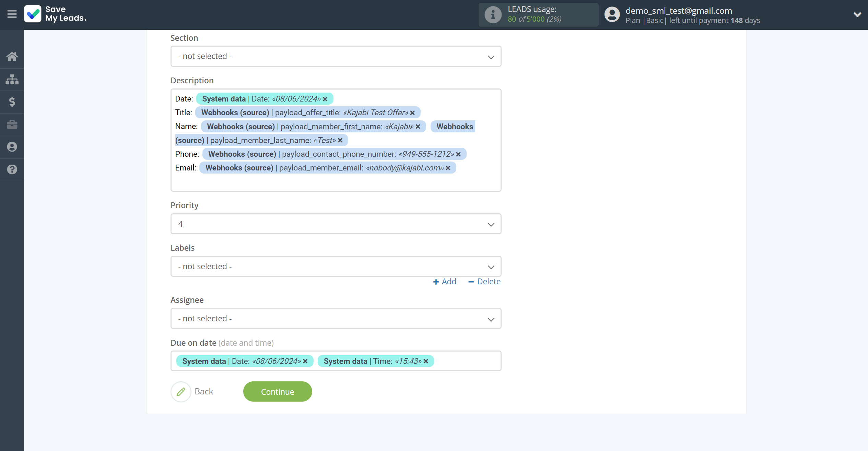The width and height of the screenshot is (868, 451).
Task: Open help question mark icon
Action: pyautogui.click(x=12, y=169)
